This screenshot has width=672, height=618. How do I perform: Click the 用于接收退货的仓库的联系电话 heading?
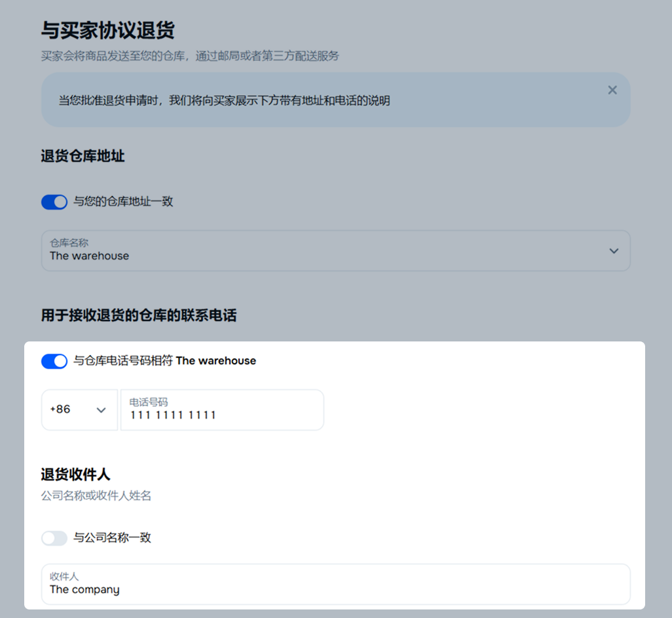click(139, 315)
